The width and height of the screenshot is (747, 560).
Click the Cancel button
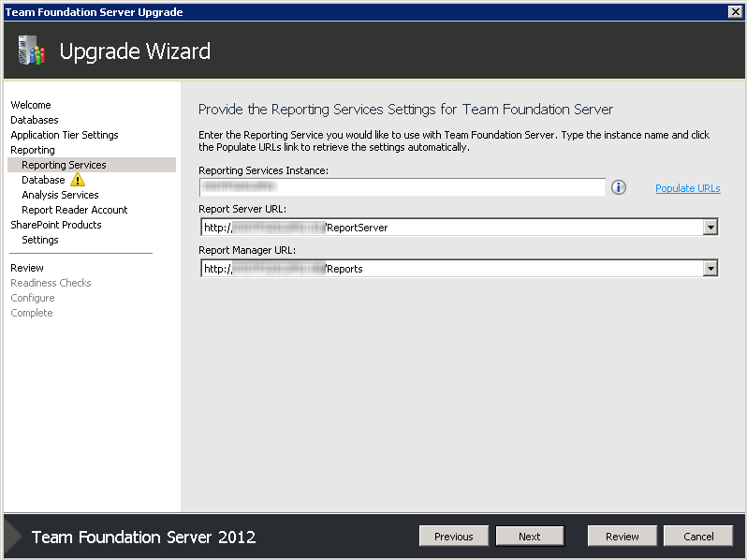click(x=698, y=537)
